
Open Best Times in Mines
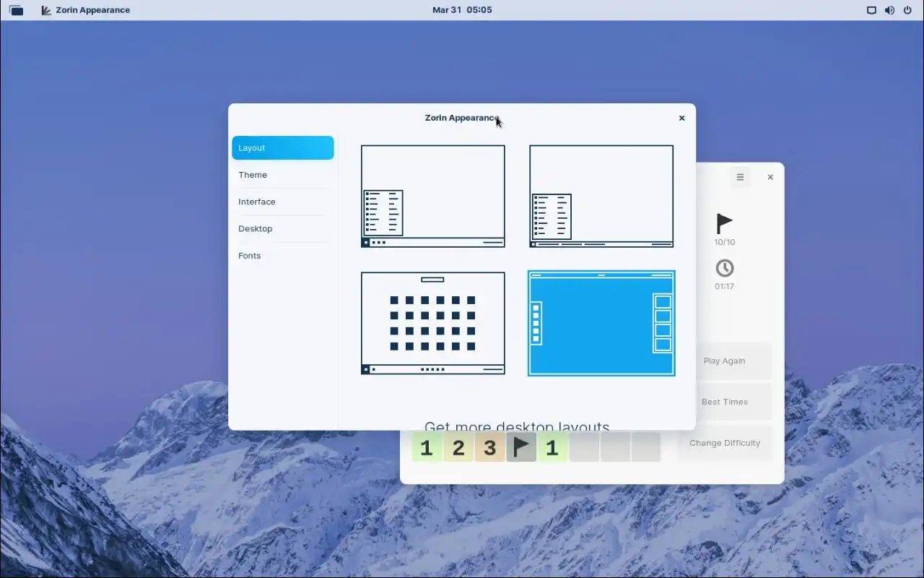pos(725,402)
